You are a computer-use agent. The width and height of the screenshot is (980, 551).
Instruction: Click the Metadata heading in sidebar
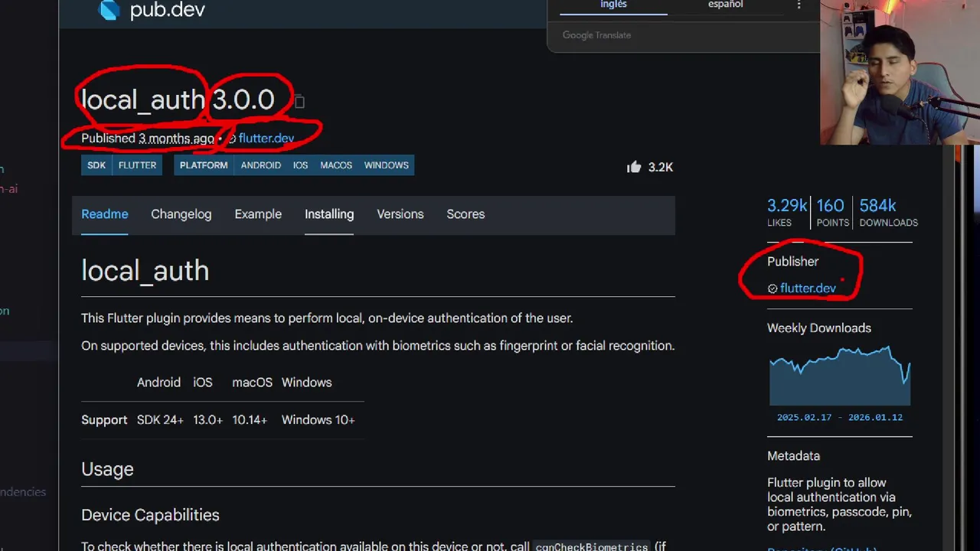(793, 456)
